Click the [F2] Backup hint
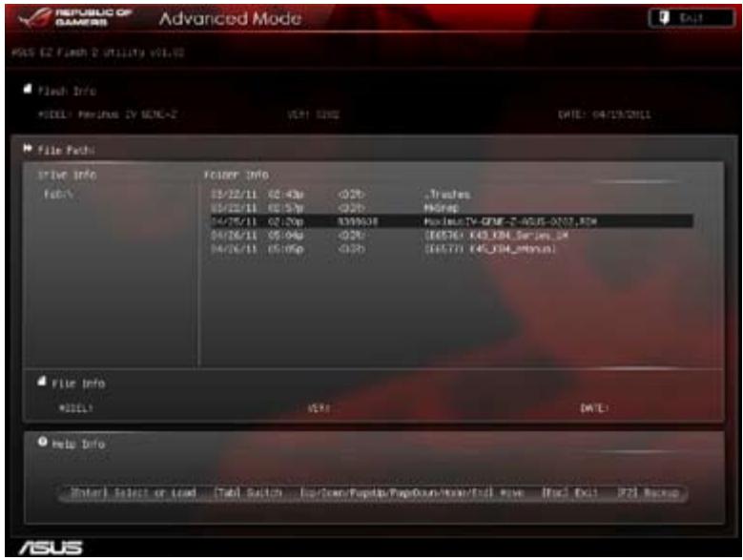This screenshot has width=743, height=560. pyautogui.click(x=649, y=492)
